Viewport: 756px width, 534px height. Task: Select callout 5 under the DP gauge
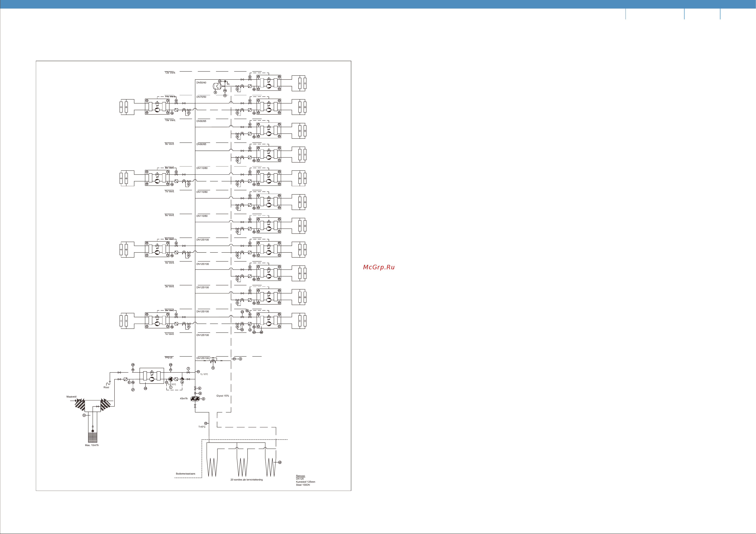213,368
